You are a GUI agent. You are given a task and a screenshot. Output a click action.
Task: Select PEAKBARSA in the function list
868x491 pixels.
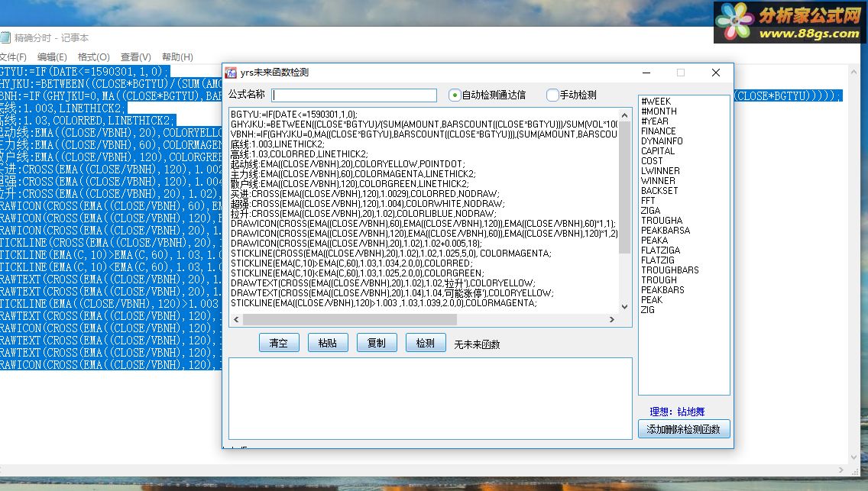pyautogui.click(x=666, y=231)
